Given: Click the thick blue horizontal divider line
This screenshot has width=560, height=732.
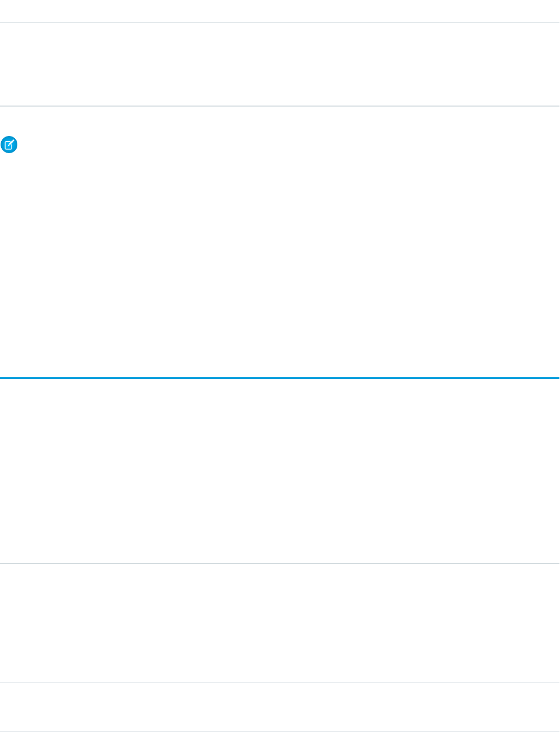Looking at the screenshot, I should 280,378.
